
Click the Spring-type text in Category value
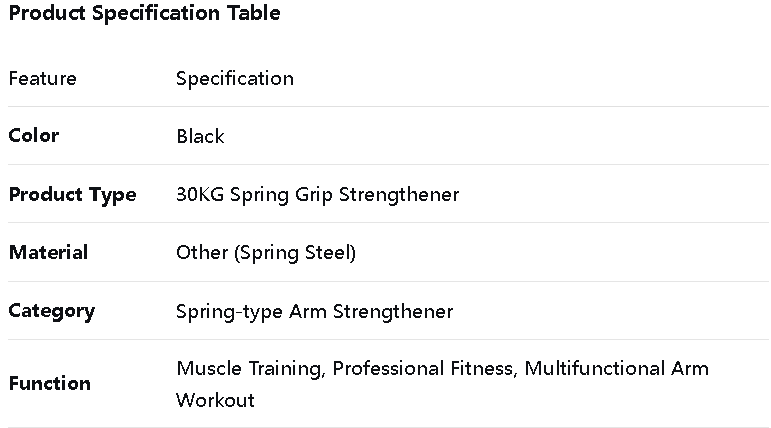pos(229,311)
